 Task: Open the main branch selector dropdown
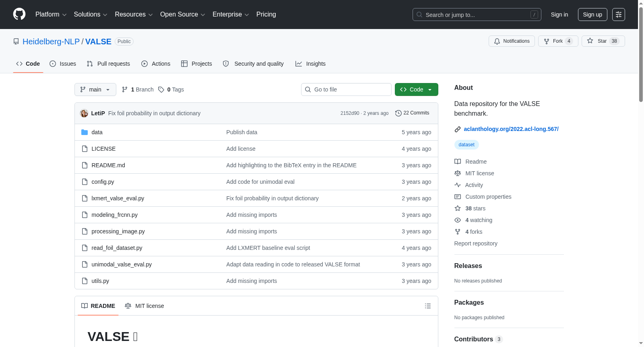click(x=95, y=89)
